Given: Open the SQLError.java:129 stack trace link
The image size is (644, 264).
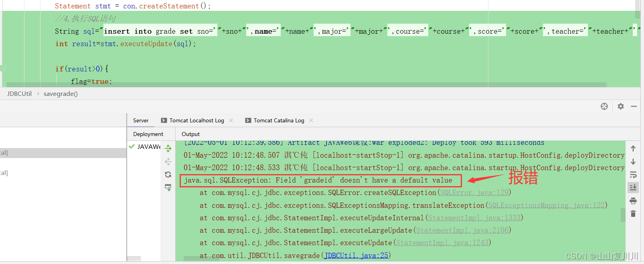Looking at the screenshot, I should pyautogui.click(x=474, y=193).
